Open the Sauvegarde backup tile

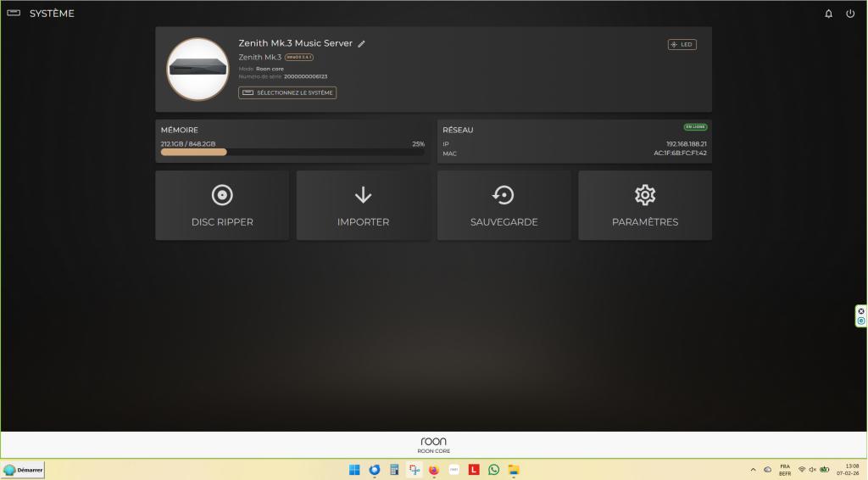pyautogui.click(x=504, y=205)
